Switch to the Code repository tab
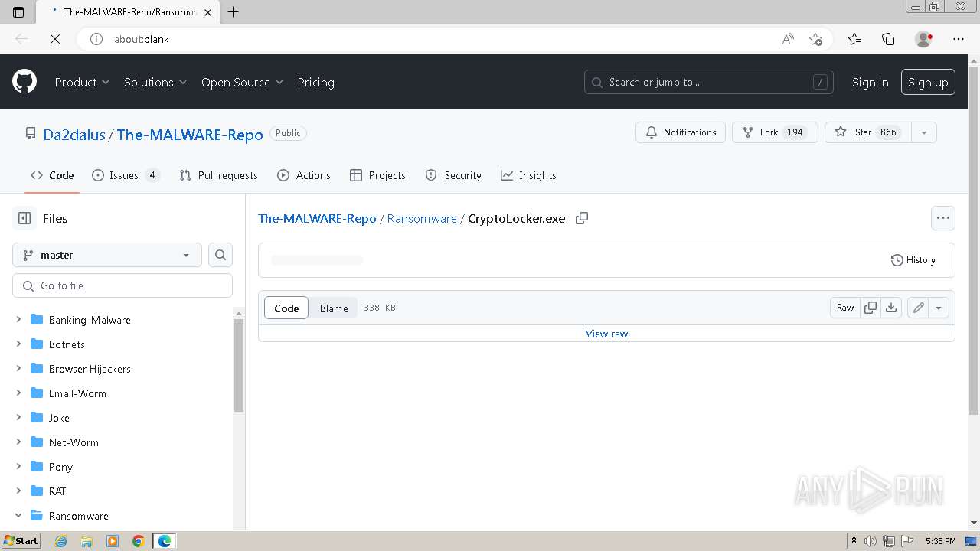 point(52,175)
